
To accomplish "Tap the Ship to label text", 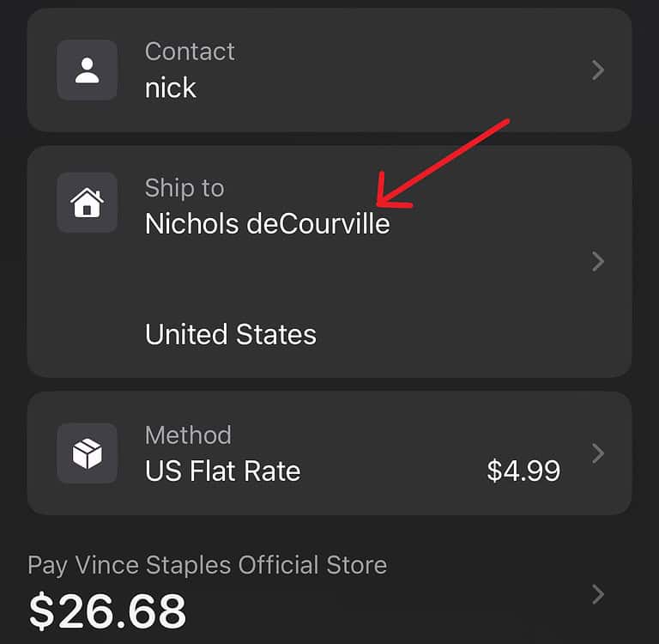I will point(184,187).
